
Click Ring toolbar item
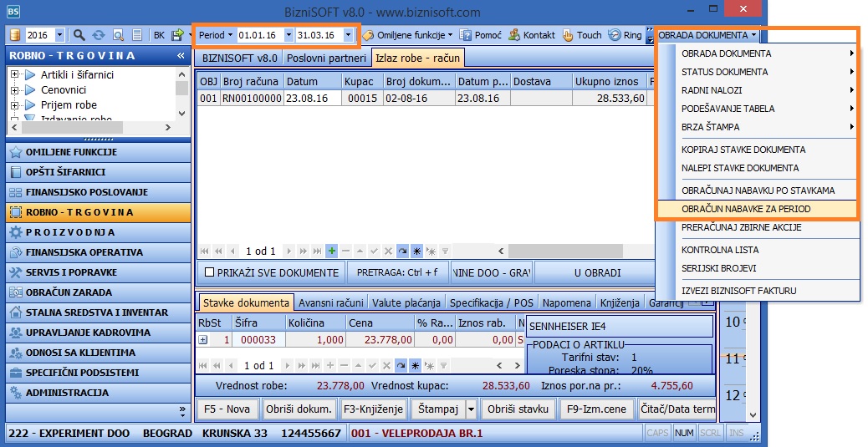(x=625, y=35)
